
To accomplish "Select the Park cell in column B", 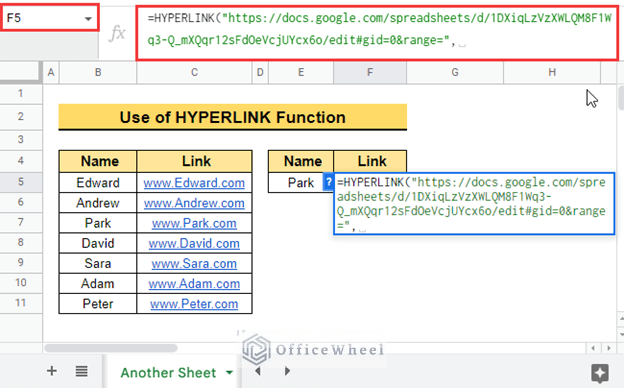I will click(x=98, y=223).
